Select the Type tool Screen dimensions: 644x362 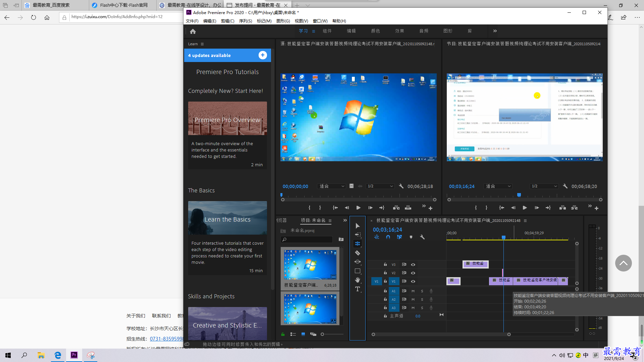click(358, 289)
